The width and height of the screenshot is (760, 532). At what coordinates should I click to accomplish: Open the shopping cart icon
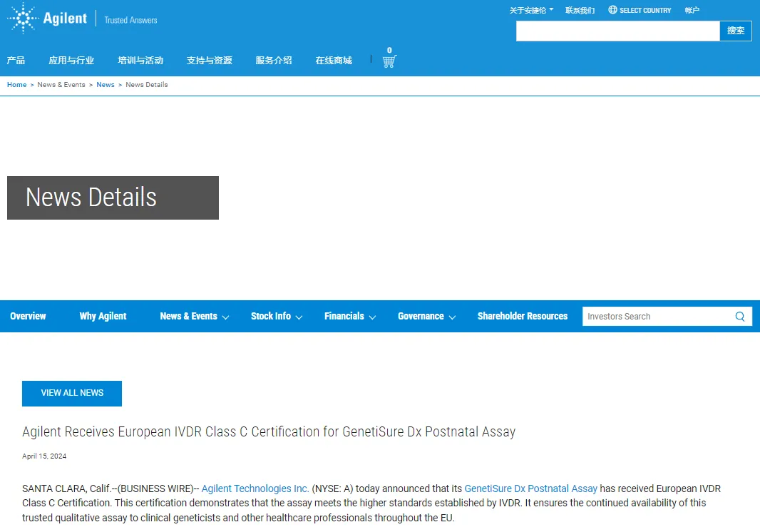(389, 61)
